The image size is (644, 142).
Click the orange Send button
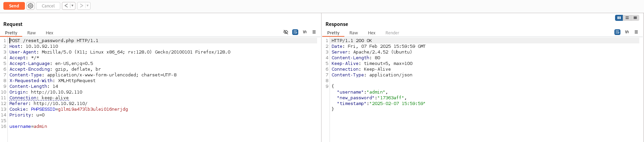[14, 6]
